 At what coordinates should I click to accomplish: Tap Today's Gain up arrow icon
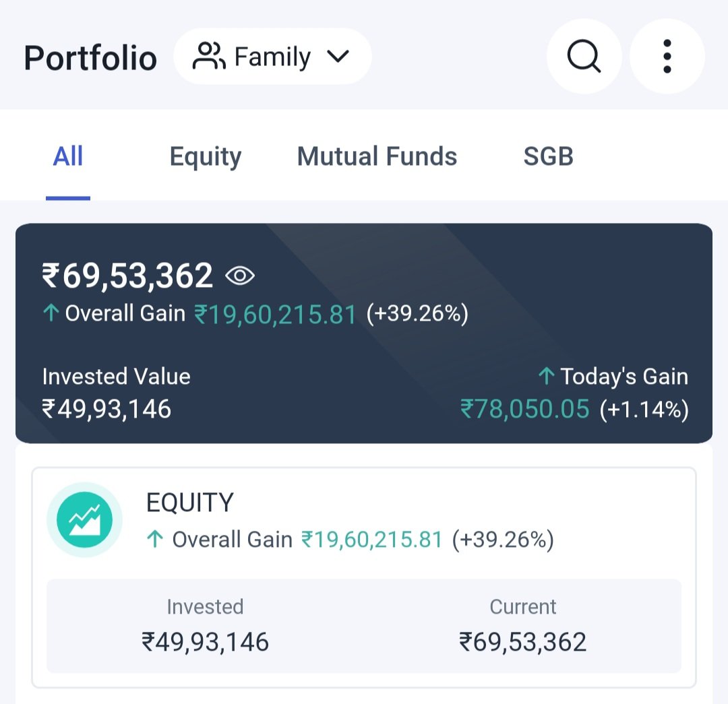547,376
